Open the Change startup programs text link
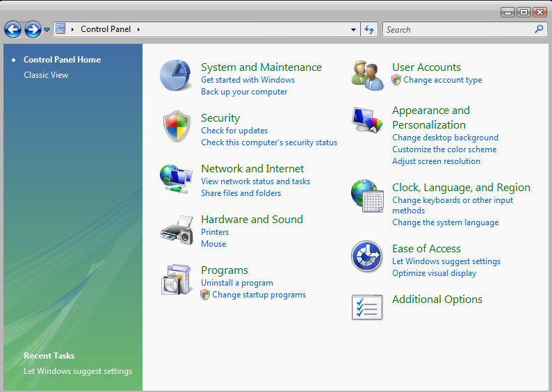The image size is (552, 392). [259, 295]
